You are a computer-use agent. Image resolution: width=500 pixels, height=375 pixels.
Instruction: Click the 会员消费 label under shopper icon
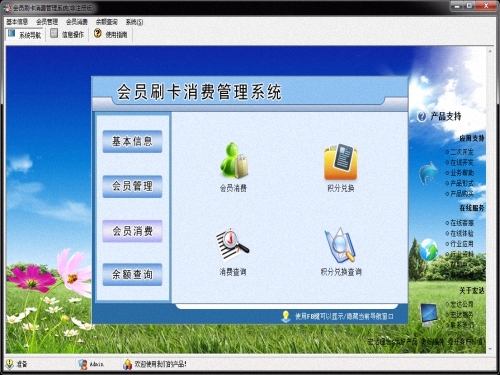(233, 188)
